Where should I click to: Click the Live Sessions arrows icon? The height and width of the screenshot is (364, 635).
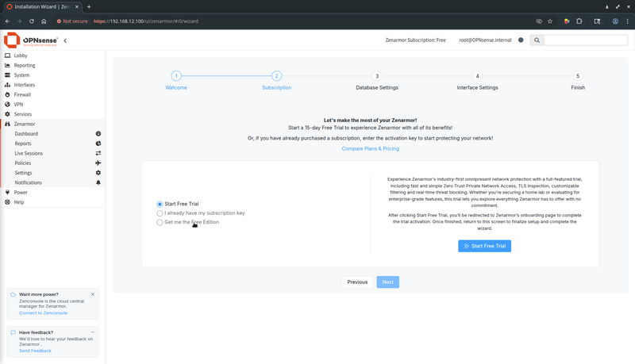[98, 153]
